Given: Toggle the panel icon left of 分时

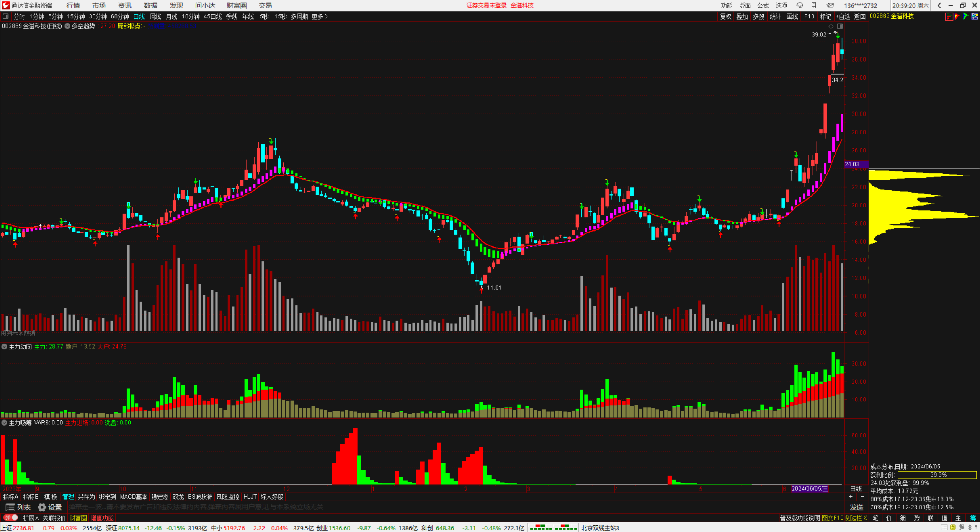Looking at the screenshot, I should [x=6, y=16].
